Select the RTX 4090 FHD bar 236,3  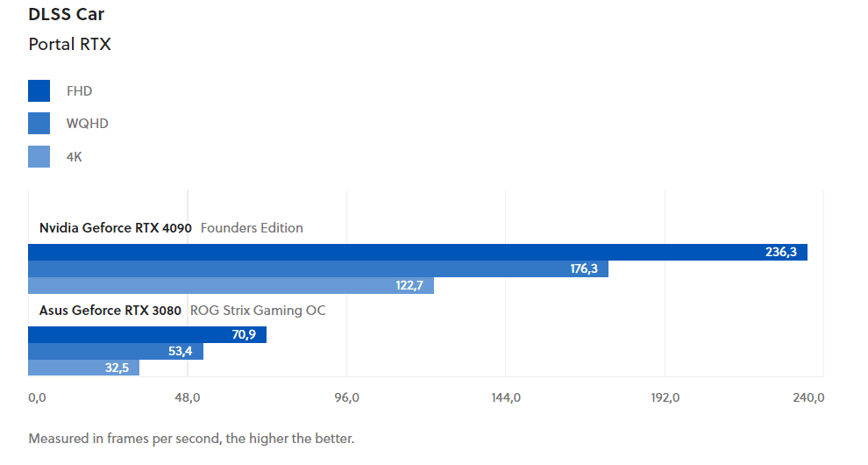click(x=417, y=252)
